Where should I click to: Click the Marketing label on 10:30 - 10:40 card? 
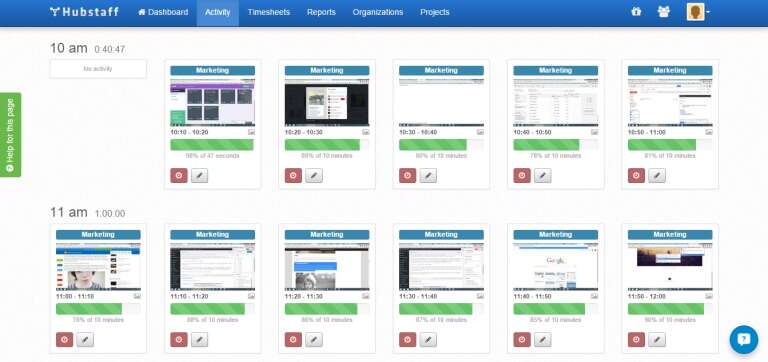point(441,71)
